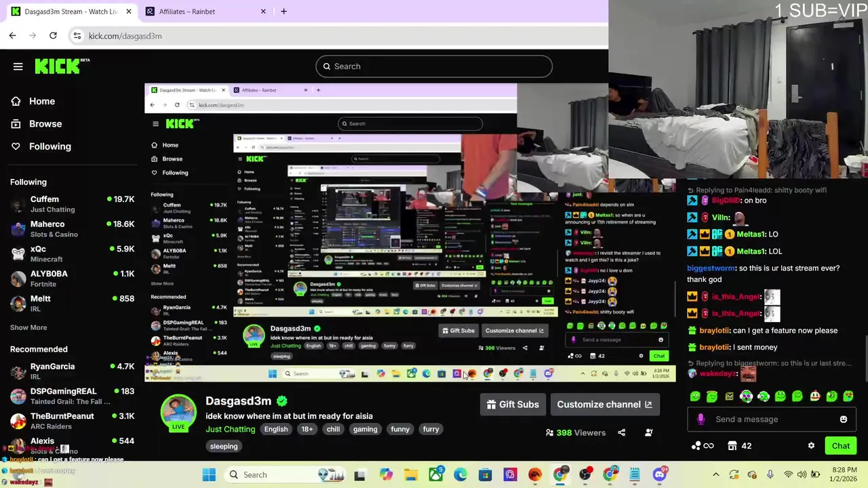Select the chill tag

point(333,429)
